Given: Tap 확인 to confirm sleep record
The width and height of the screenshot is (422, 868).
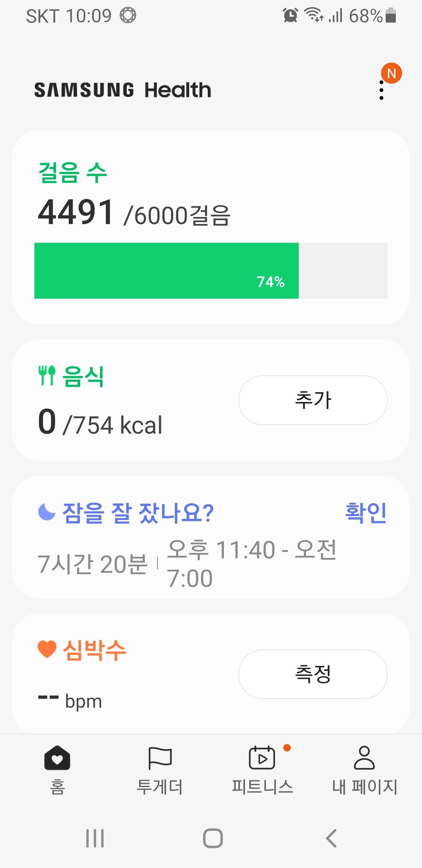Looking at the screenshot, I should [366, 513].
